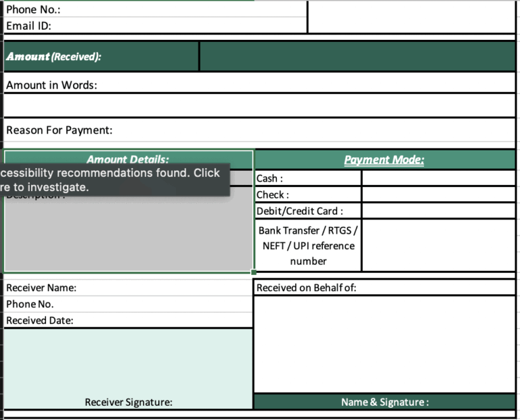The width and height of the screenshot is (520, 420).
Task: Click the dark green amount value cell
Action: click(357, 56)
